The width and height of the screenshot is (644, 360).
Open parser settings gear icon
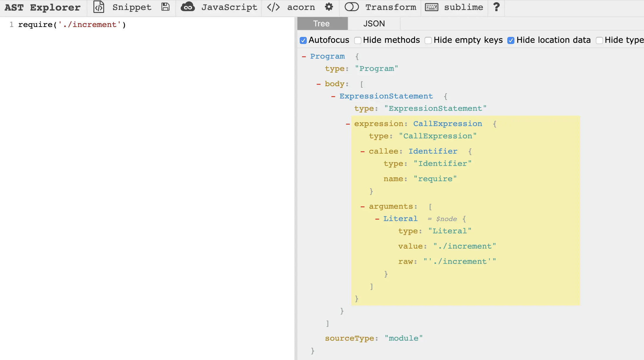coord(329,7)
